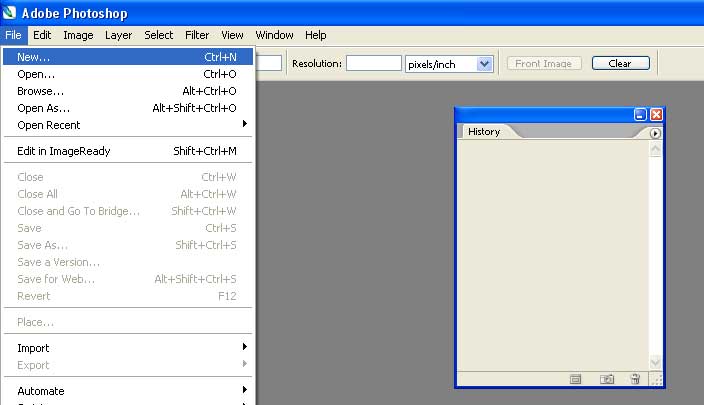Choose Edit in ImageReady

coord(128,151)
